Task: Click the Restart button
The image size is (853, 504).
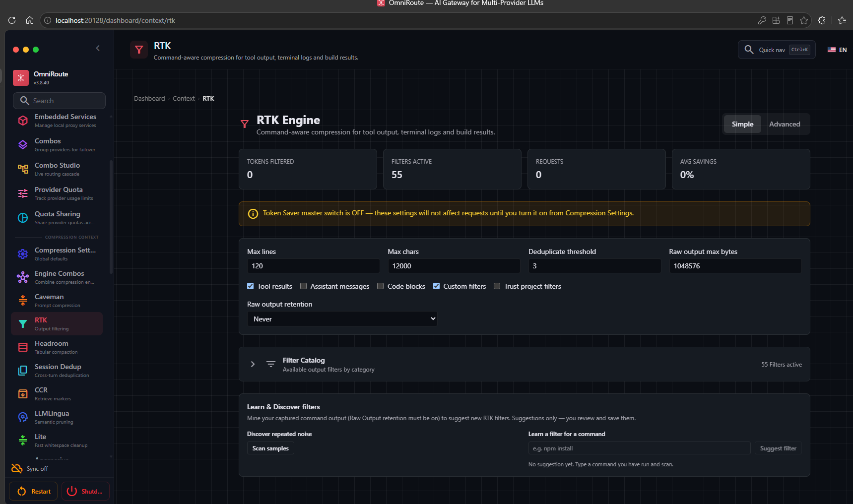Action: (33, 491)
